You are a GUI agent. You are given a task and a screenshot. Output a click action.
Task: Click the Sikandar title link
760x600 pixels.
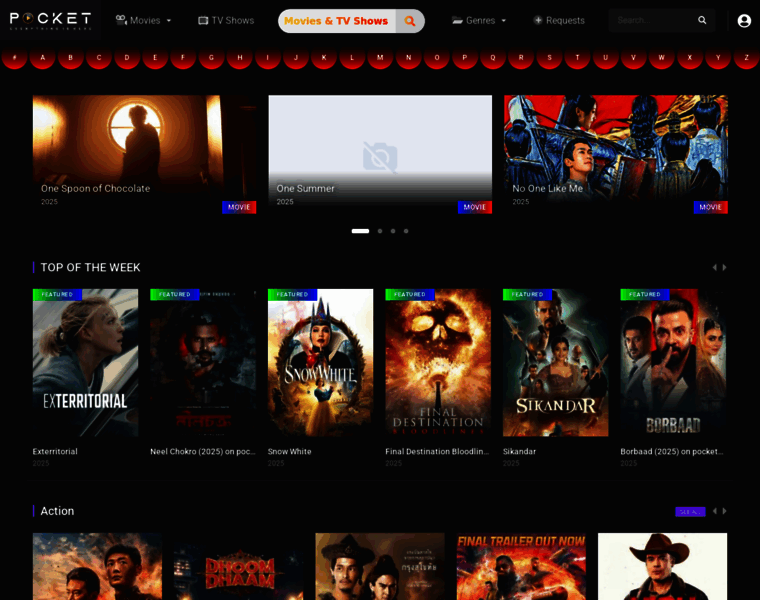point(520,451)
